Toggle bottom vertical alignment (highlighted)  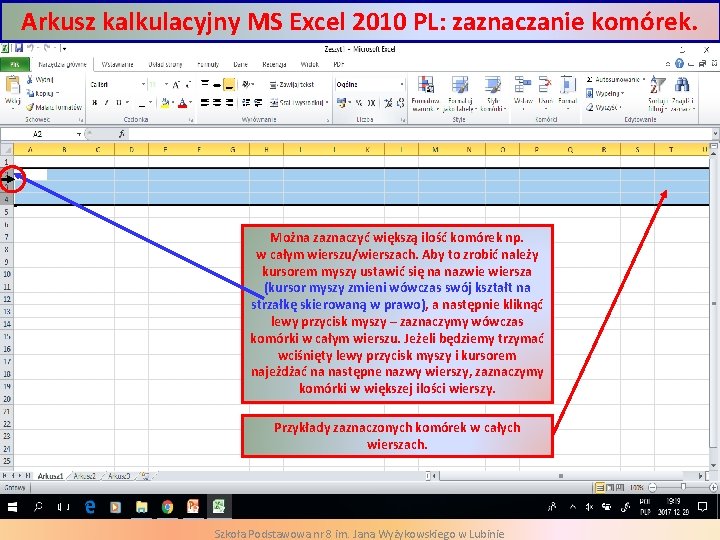point(229,84)
